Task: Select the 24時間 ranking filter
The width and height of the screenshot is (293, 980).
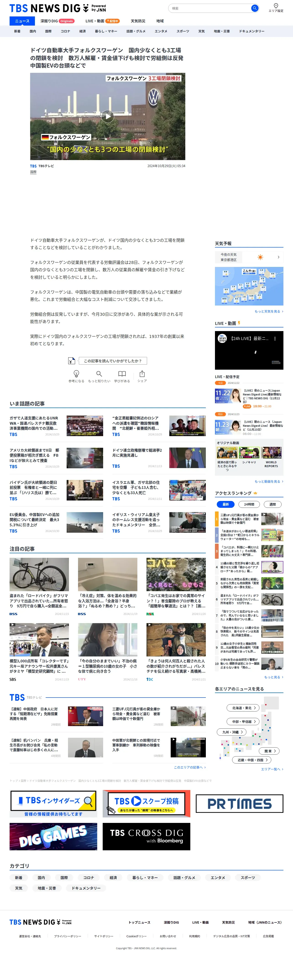Action: click(x=249, y=504)
